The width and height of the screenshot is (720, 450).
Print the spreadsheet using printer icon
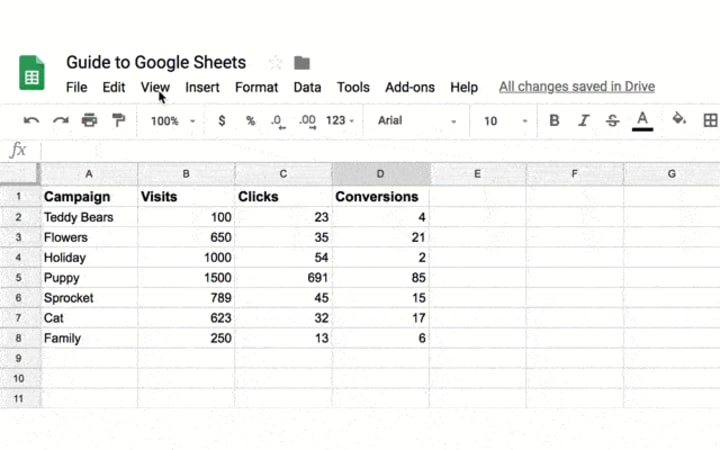click(x=90, y=121)
